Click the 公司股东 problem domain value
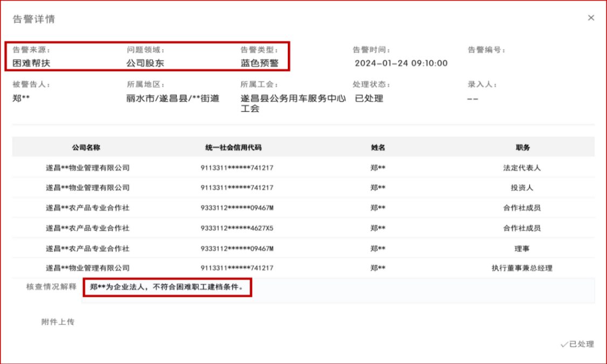The image size is (607, 364). coord(145,63)
